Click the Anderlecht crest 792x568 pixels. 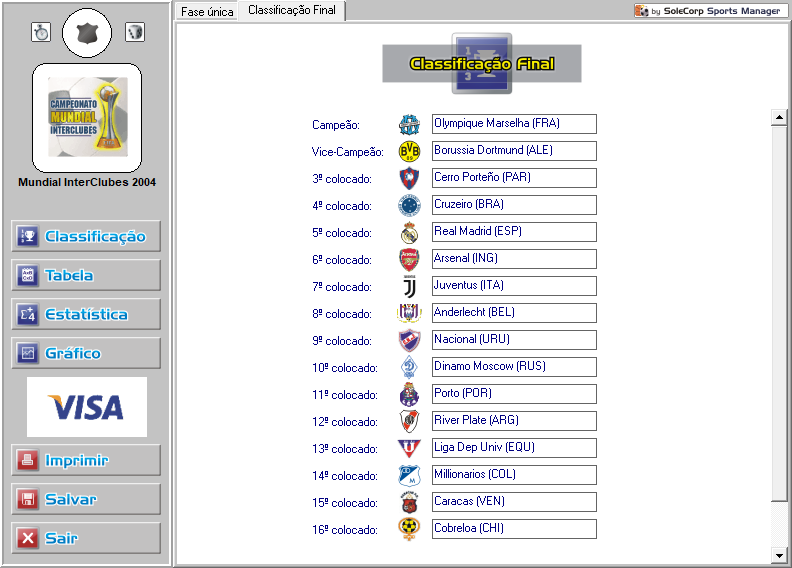click(x=409, y=314)
